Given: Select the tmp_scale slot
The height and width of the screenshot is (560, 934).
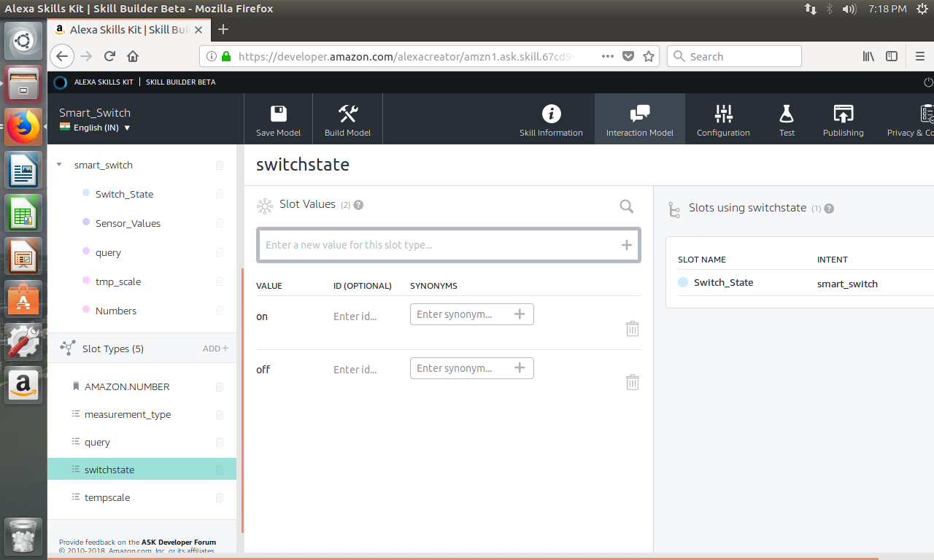Looking at the screenshot, I should [x=118, y=281].
